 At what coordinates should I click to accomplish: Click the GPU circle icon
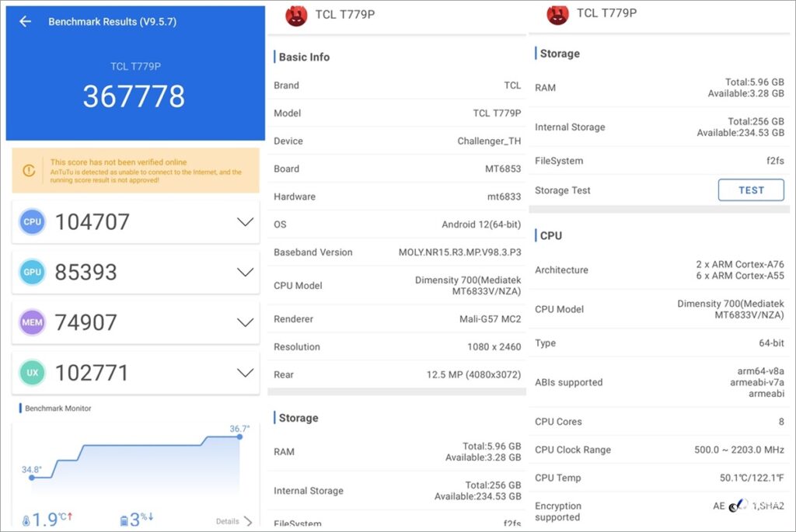point(33,273)
